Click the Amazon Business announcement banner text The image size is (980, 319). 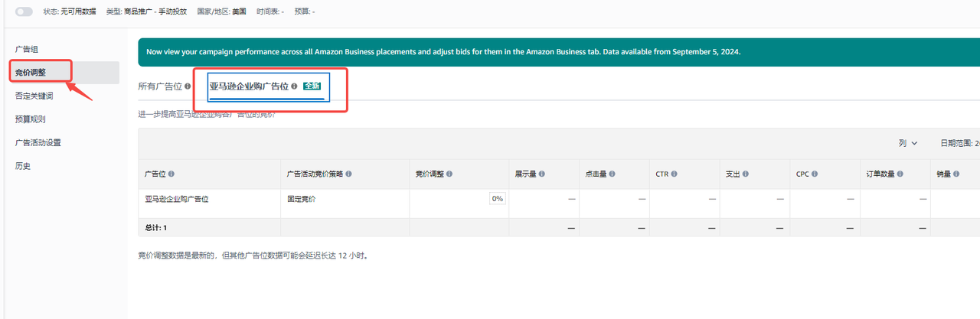tap(443, 52)
